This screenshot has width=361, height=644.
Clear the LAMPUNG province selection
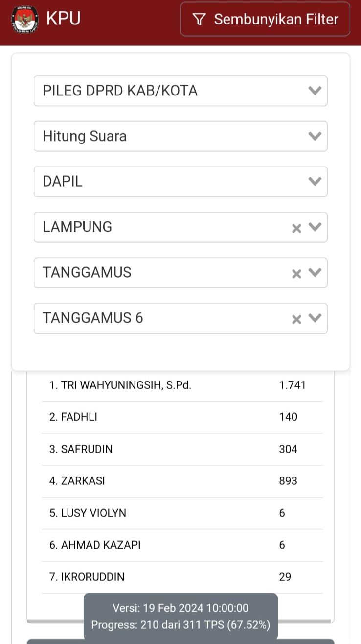[296, 228]
